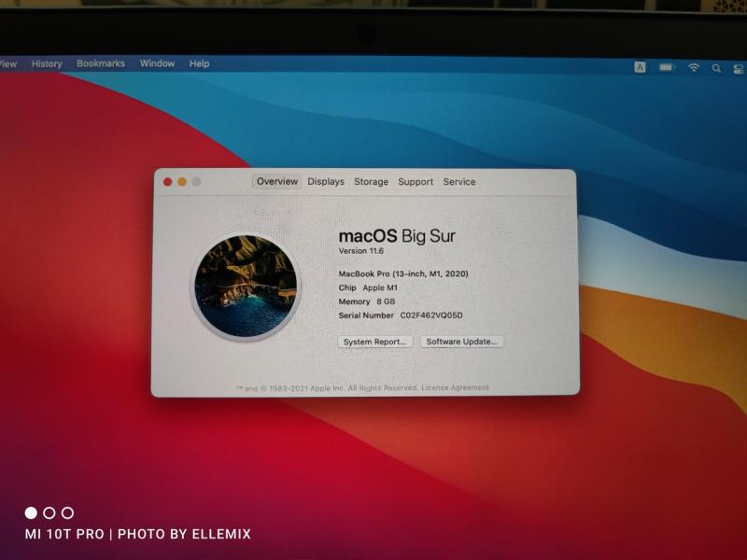The width and height of the screenshot is (747, 560).
Task: Click the System Report button
Action: click(x=374, y=342)
